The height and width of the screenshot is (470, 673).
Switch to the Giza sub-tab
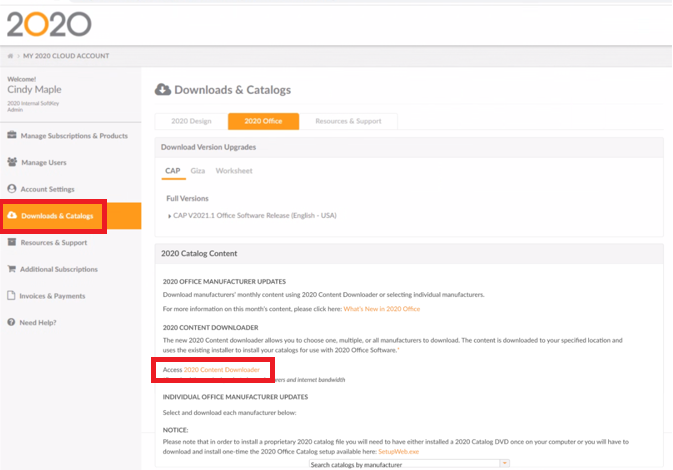click(198, 171)
